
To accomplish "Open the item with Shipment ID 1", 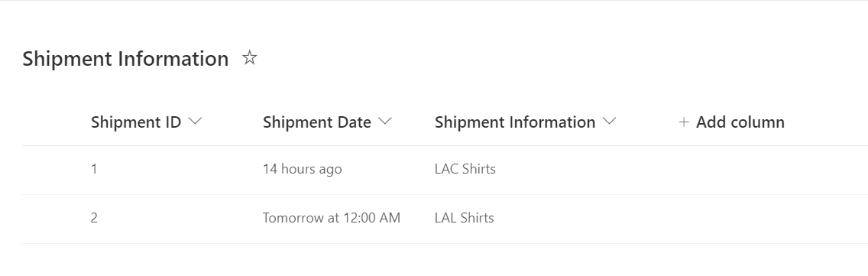I will click(x=94, y=169).
